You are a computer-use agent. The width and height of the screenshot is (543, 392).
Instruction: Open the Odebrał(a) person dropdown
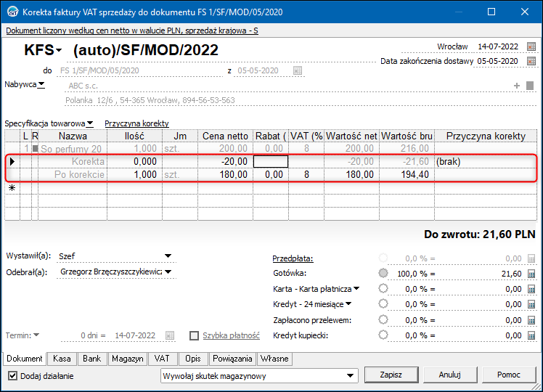[x=168, y=271]
